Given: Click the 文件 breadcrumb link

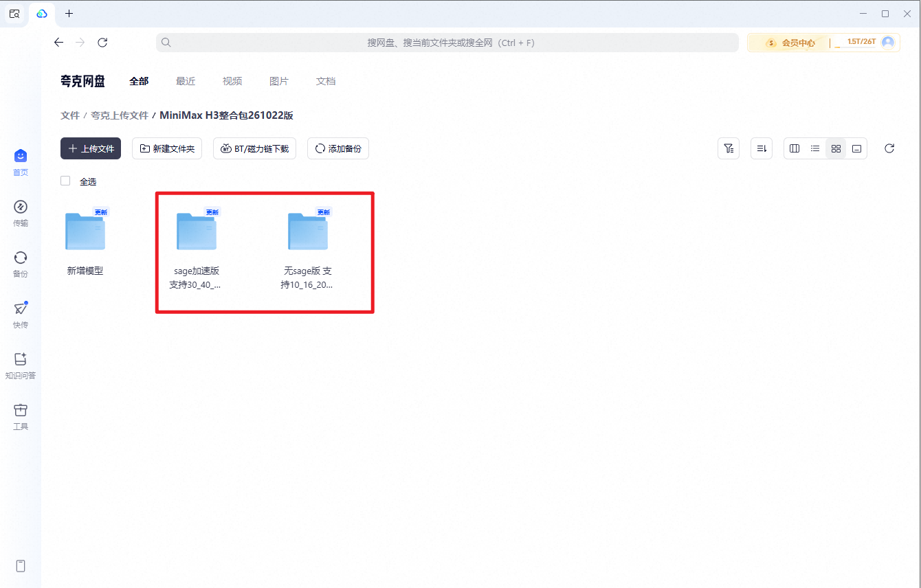Looking at the screenshot, I should (x=70, y=115).
